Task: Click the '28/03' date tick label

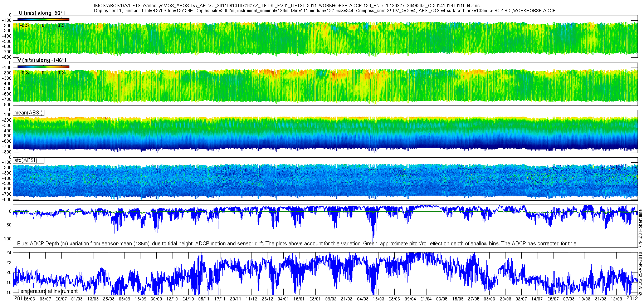Action: pos(394,299)
